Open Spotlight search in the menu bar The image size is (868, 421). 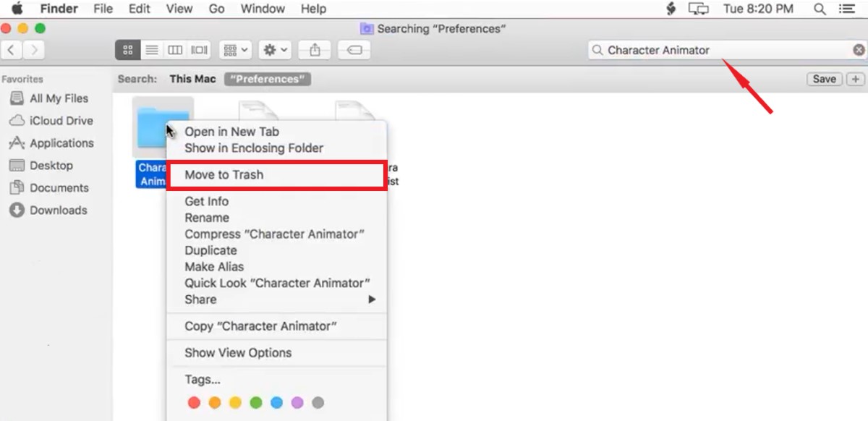820,9
